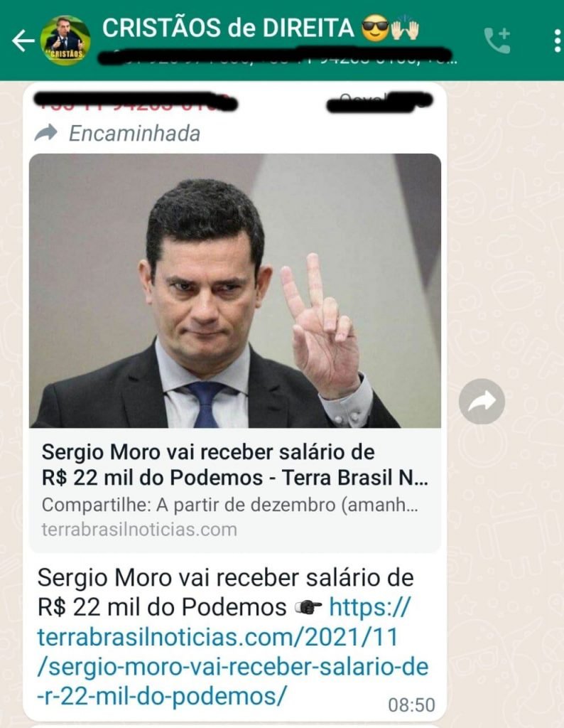Tap the back arrow in the header
The height and width of the screenshot is (728, 564).
(x=23, y=41)
